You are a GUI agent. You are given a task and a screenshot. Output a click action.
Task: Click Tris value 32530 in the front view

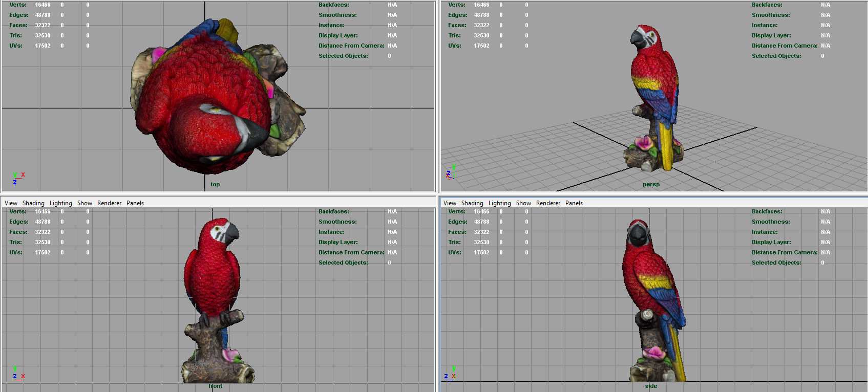43,242
